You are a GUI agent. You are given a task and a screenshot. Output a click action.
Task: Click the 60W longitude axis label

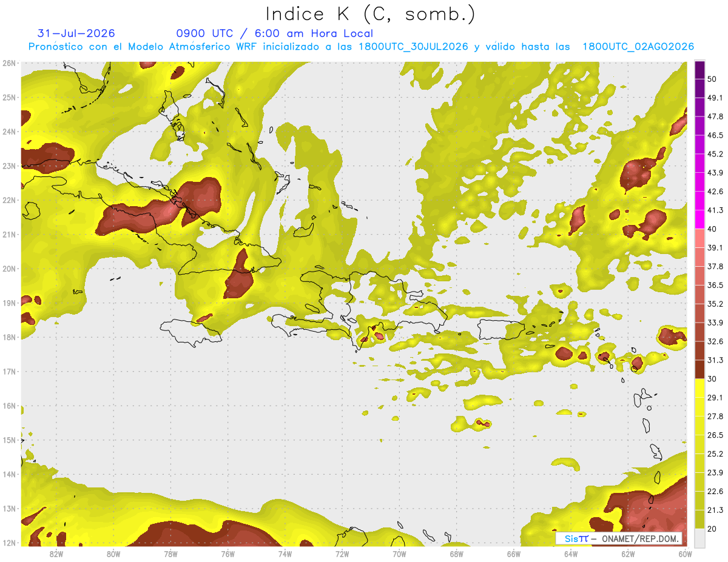click(x=686, y=554)
